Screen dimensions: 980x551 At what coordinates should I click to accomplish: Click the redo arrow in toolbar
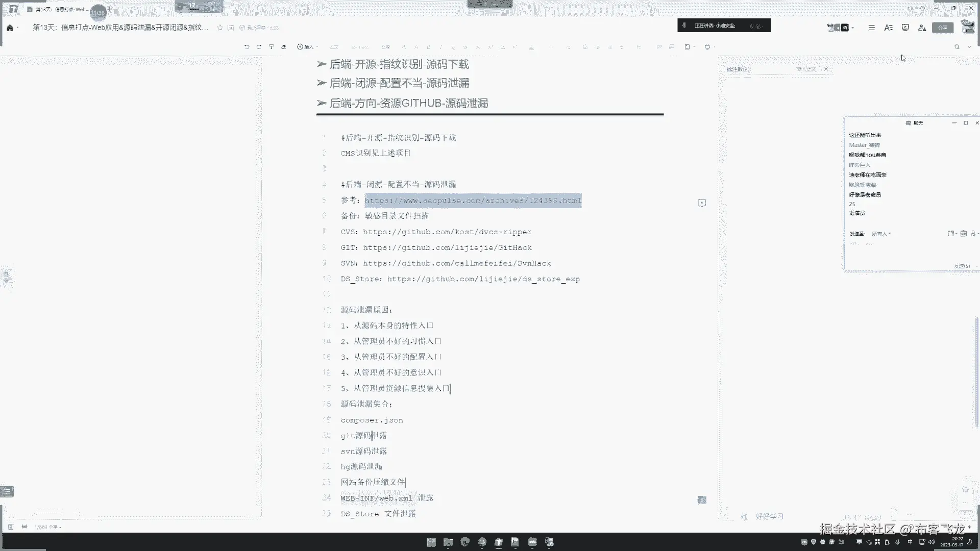coord(259,47)
